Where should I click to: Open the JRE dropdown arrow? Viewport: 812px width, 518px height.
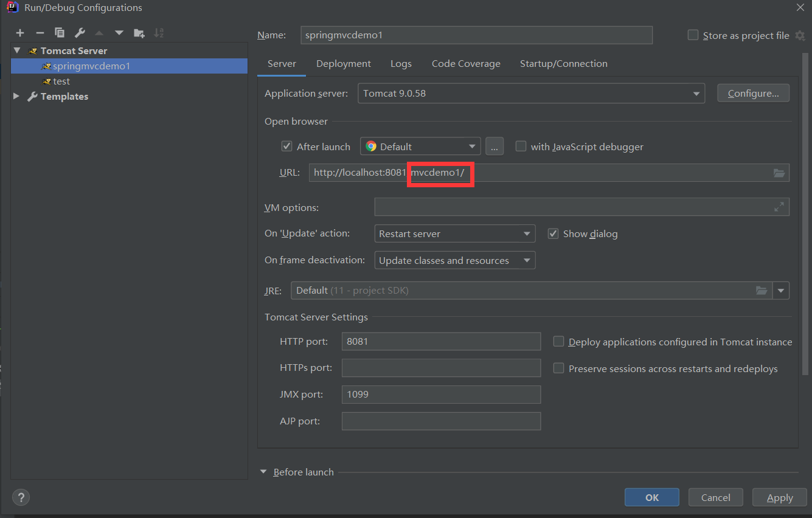coord(781,291)
